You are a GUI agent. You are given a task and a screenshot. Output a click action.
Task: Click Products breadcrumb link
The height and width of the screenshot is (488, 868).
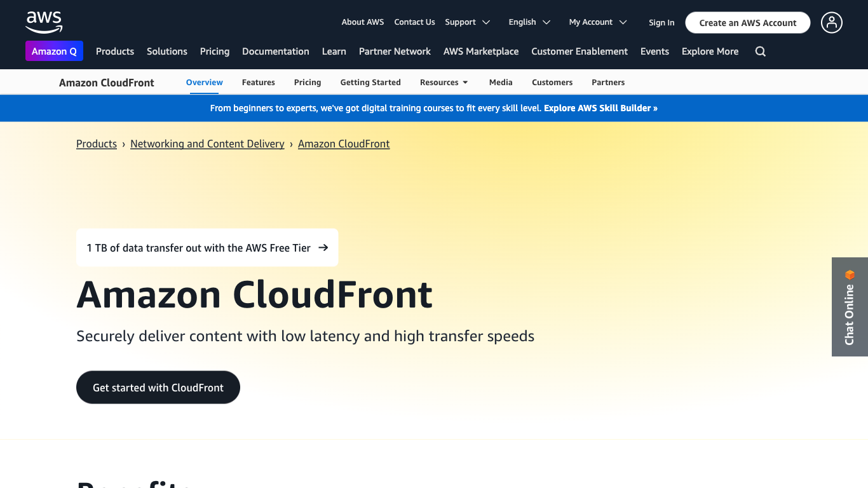pyautogui.click(x=97, y=144)
